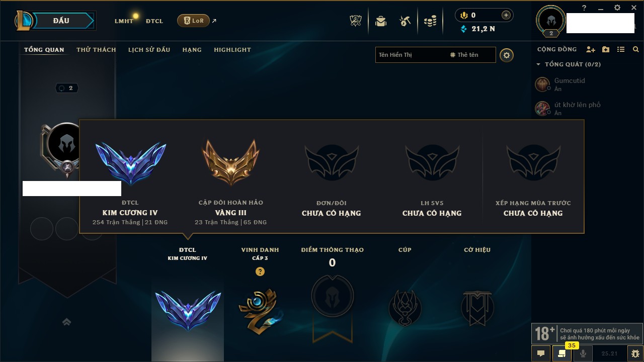Search friends with the magnifier icon

[636, 49]
